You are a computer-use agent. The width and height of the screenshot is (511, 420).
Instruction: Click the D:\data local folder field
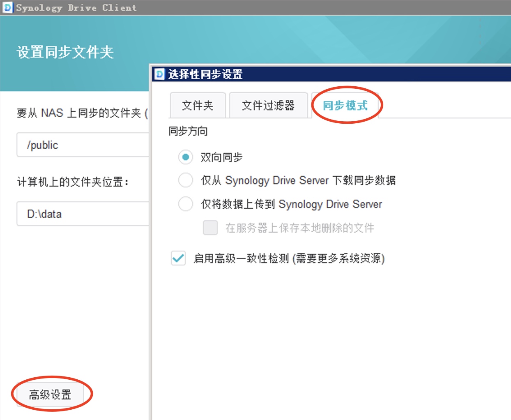[x=83, y=214]
